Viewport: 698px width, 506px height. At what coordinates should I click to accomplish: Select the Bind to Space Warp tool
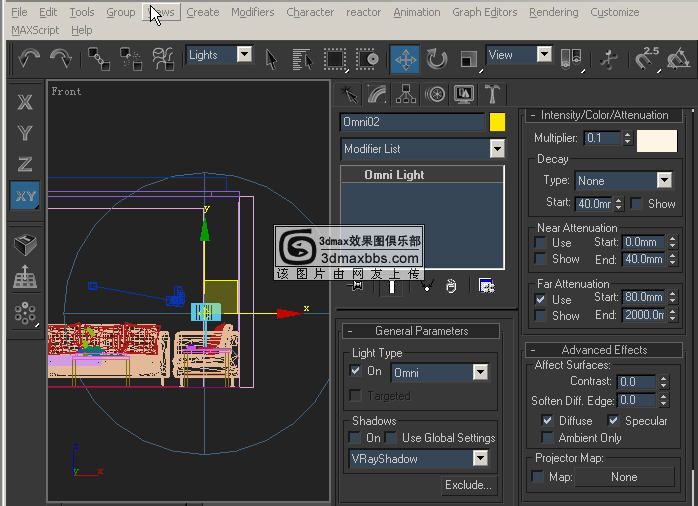coord(163,59)
